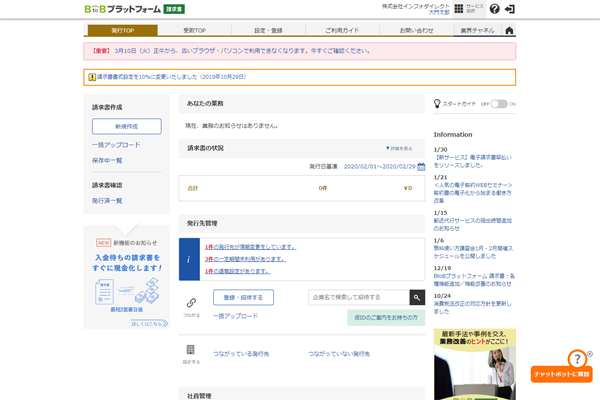The width and height of the screenshot is (600, 400).
Task: Close the chatbot widget with X
Action: 589,354
